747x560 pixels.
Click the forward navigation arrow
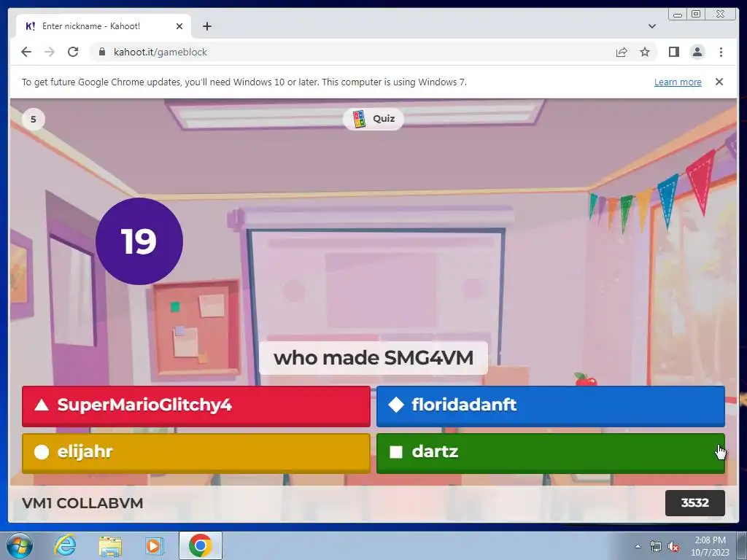pos(50,52)
